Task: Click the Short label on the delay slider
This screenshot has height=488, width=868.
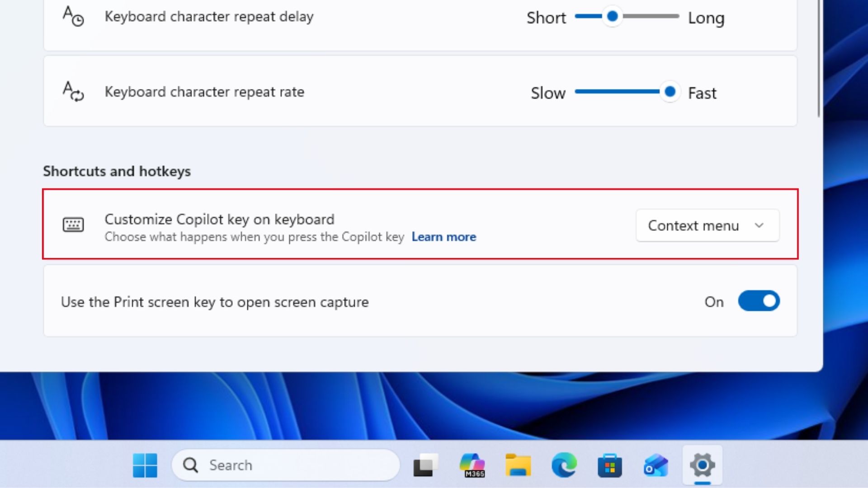Action: pyautogui.click(x=546, y=18)
